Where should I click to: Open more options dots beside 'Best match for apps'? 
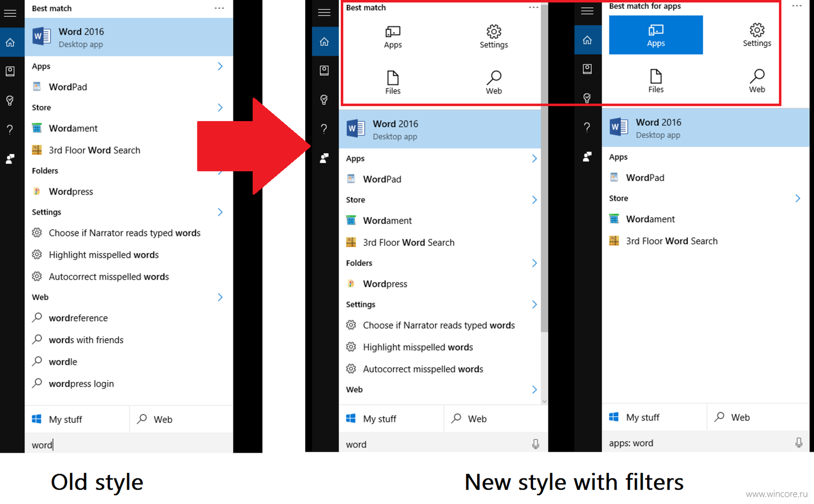point(797,6)
